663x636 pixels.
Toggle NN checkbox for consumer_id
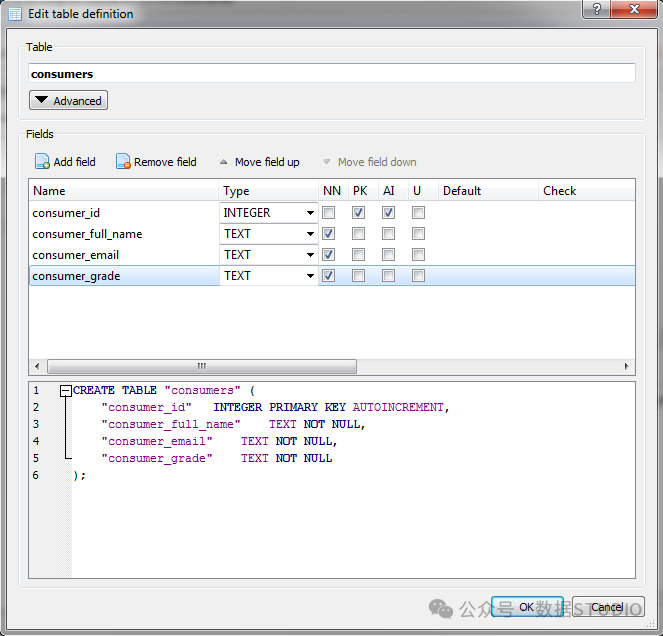coord(329,213)
